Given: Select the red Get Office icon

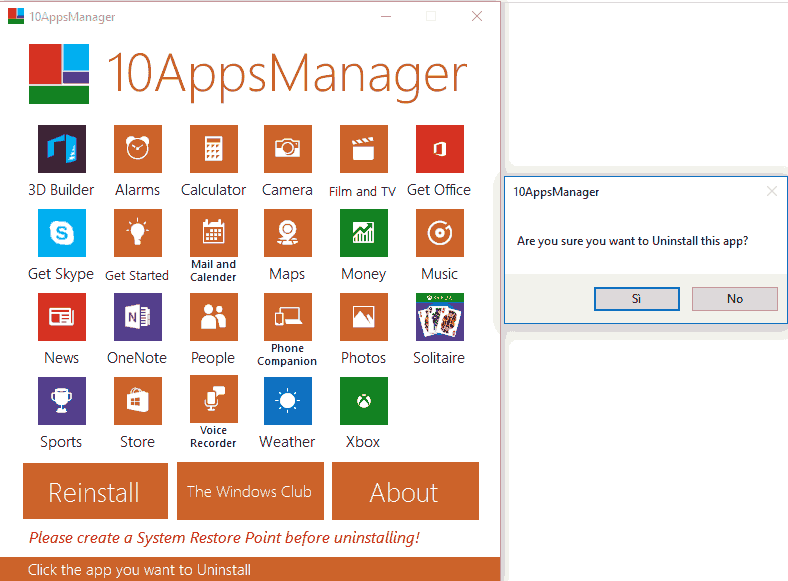Looking at the screenshot, I should coord(440,149).
